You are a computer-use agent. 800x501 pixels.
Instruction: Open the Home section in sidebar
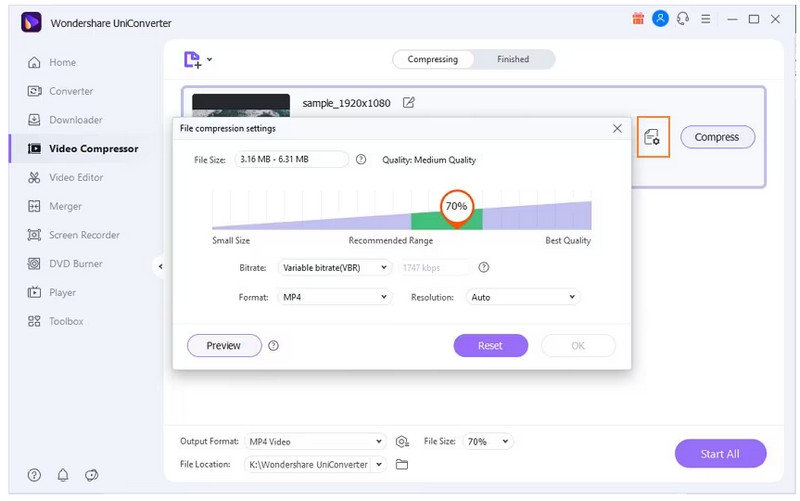(52, 62)
